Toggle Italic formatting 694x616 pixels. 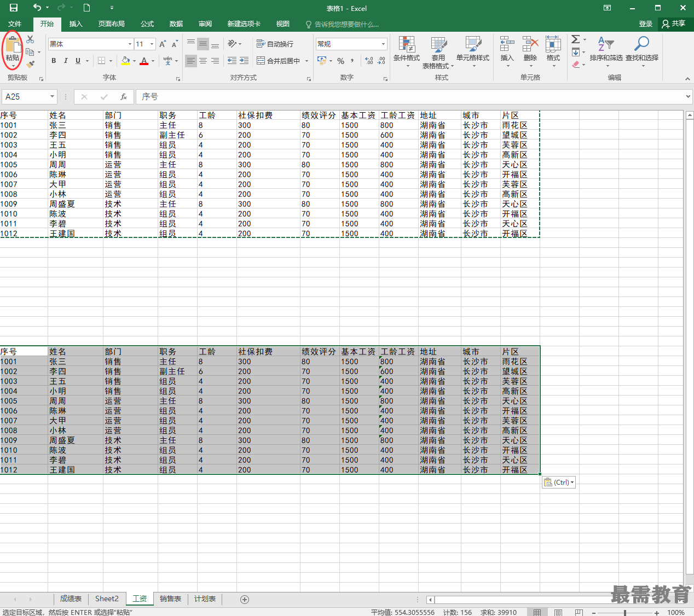click(66, 61)
